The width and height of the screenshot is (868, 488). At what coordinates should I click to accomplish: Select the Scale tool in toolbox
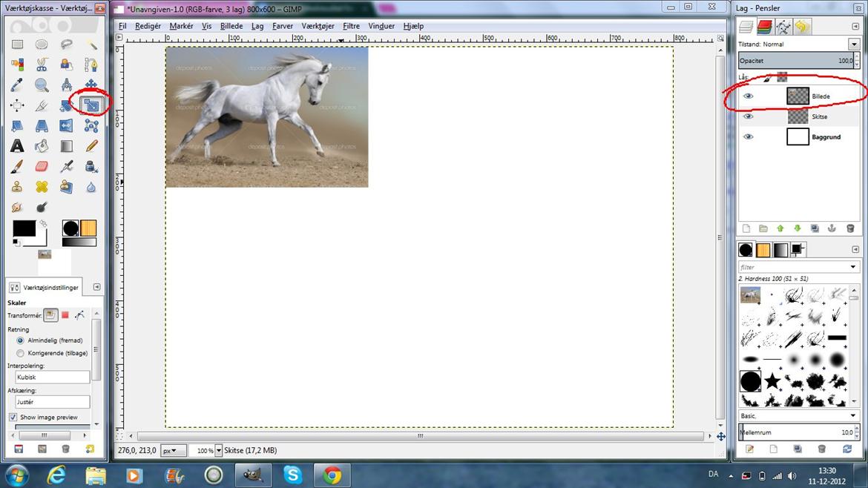[x=91, y=105]
